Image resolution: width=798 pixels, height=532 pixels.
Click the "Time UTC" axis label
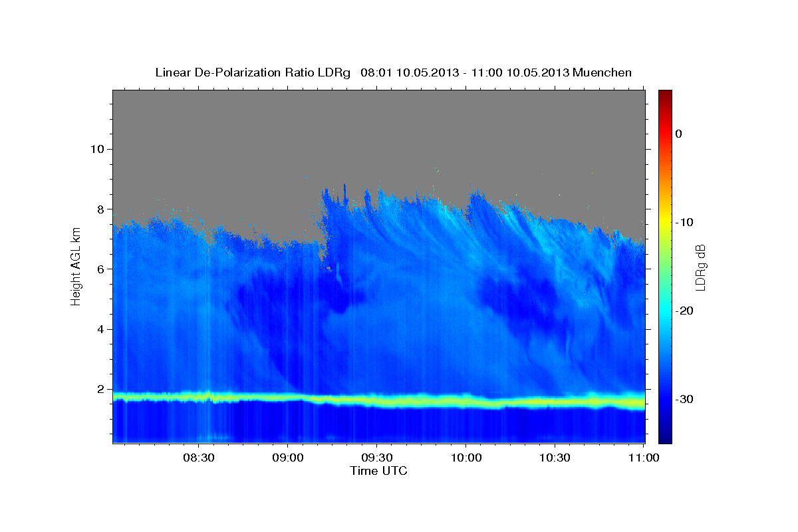[378, 471]
